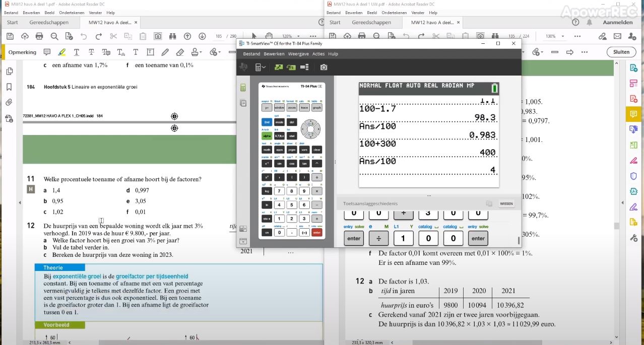Open Bestand menu in left Acrobat window
Viewport: 644px width, 345px height.
11,13
